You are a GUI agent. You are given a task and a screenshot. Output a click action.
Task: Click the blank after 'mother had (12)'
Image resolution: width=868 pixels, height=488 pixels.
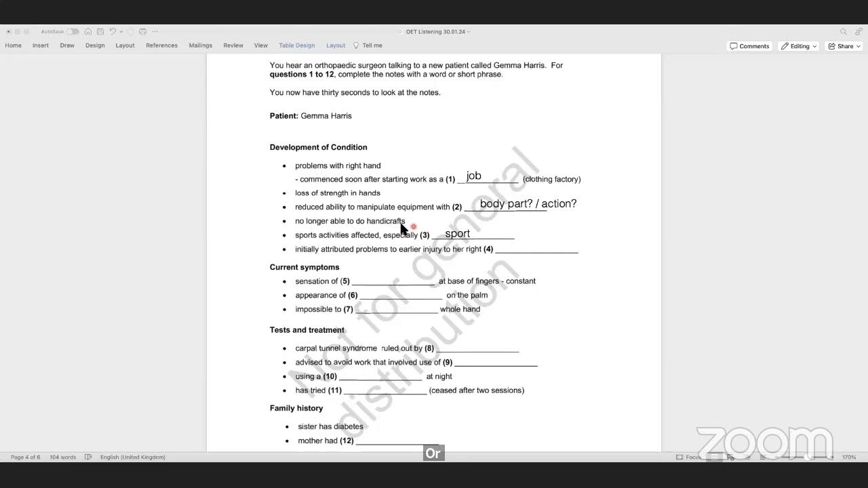point(397,441)
